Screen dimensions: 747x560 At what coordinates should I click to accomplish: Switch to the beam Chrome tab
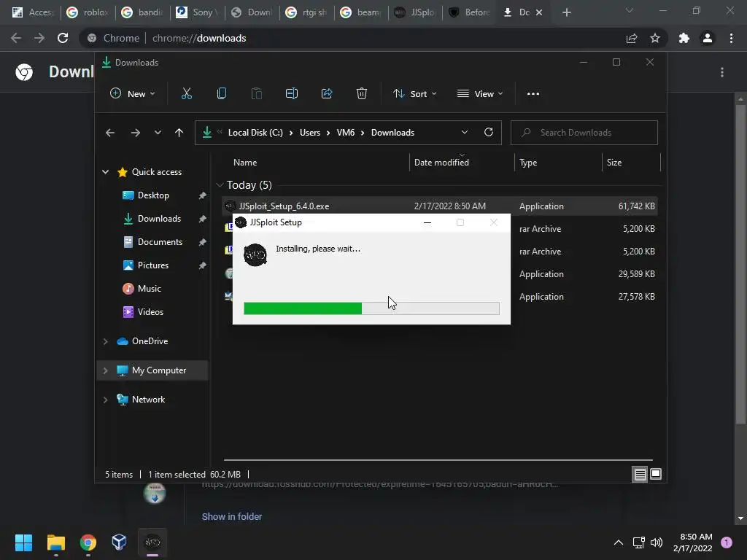tap(362, 12)
